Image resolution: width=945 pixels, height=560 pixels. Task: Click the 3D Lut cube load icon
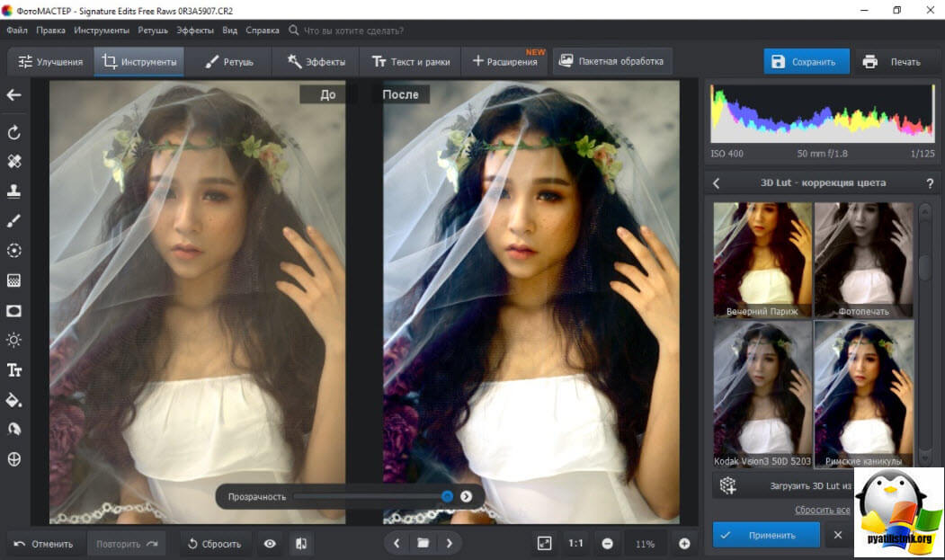728,485
